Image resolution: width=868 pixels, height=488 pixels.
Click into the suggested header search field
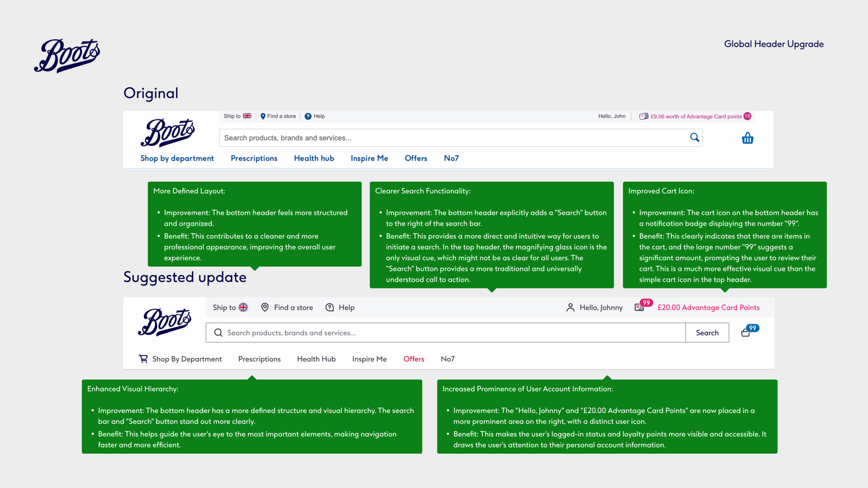pos(441,333)
